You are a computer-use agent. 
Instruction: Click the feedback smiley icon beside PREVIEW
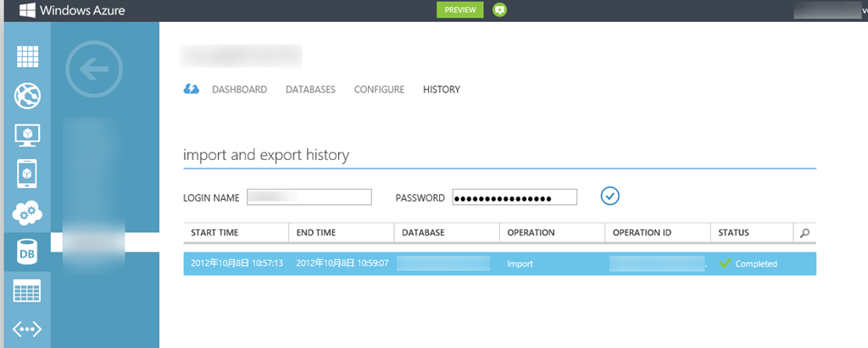pyautogui.click(x=500, y=10)
